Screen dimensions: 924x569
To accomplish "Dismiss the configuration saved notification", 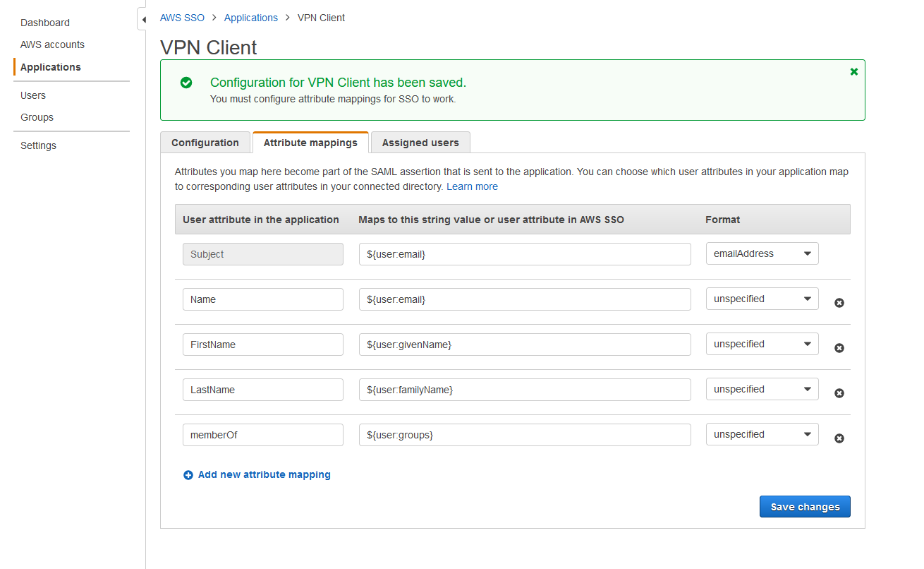I will pyautogui.click(x=853, y=71).
